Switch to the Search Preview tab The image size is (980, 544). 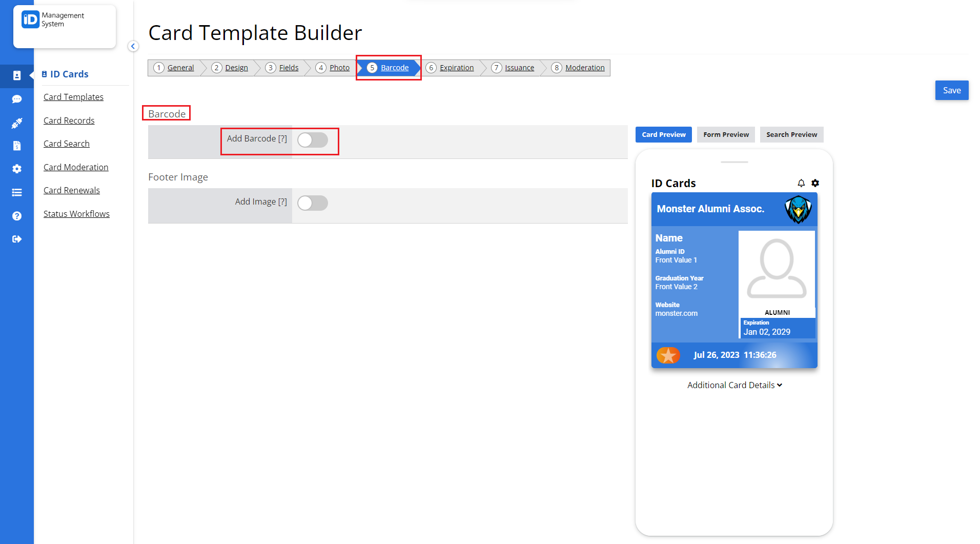791,134
